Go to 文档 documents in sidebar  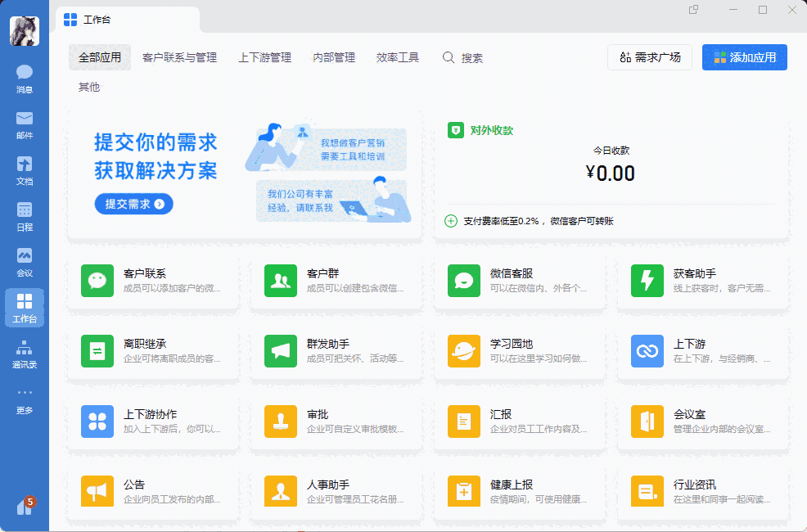point(25,169)
